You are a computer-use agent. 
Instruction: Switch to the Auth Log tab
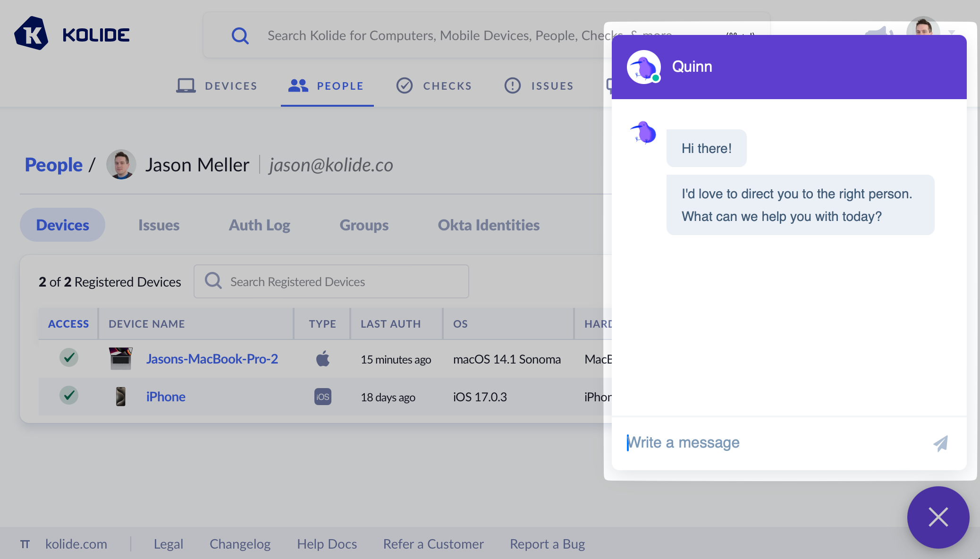259,225
